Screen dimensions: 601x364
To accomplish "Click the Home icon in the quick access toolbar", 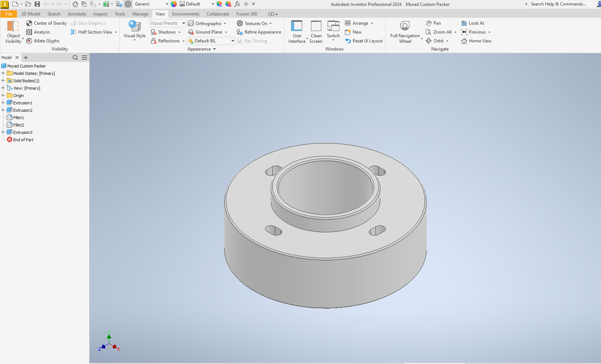I will pyautogui.click(x=75, y=4).
